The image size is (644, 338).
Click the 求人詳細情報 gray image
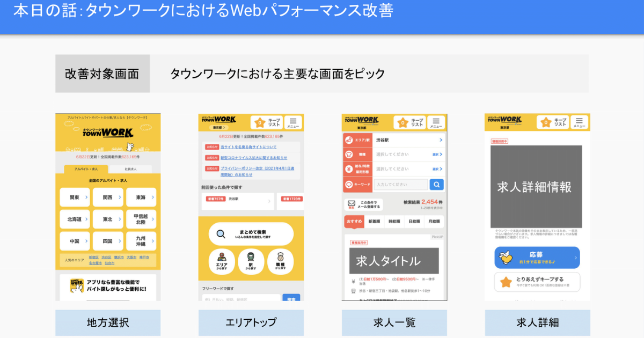coord(536,187)
